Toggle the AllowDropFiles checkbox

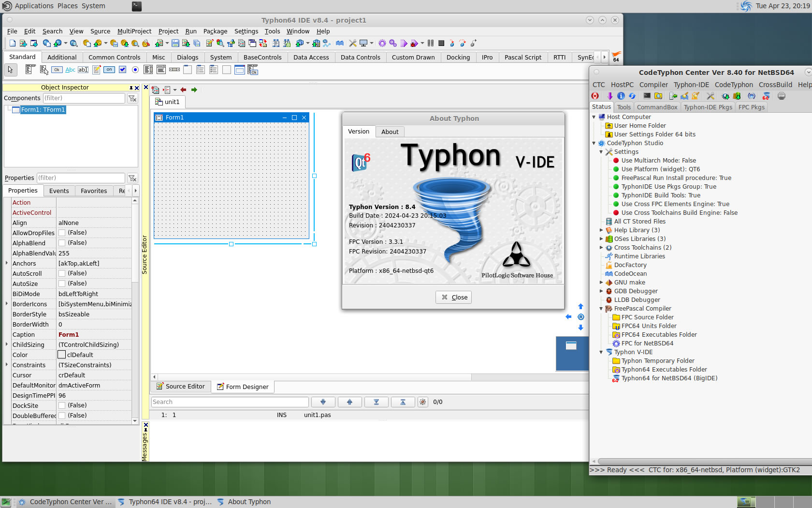pyautogui.click(x=62, y=233)
